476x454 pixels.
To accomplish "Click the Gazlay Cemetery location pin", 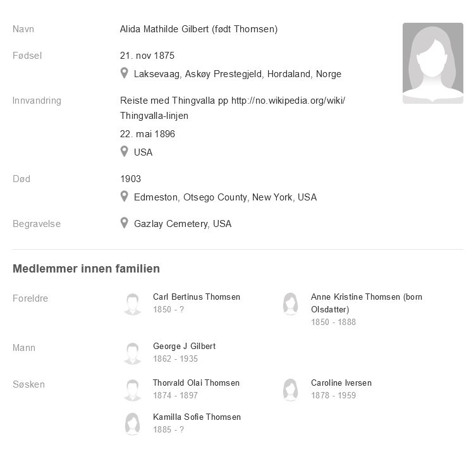I will pos(125,223).
